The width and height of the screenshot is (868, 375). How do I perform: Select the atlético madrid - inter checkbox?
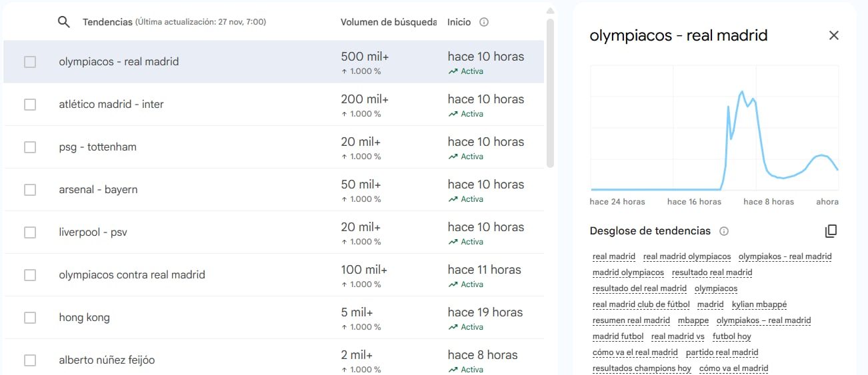[x=30, y=105]
